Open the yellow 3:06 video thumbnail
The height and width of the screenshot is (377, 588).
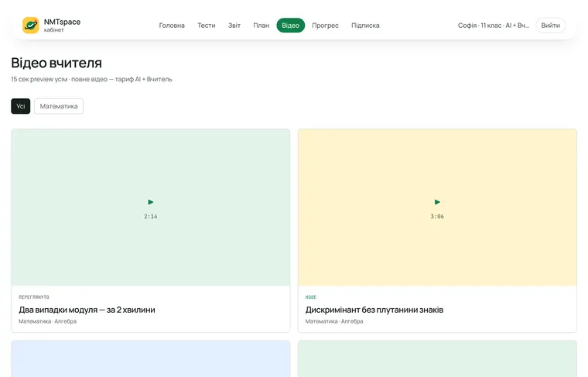(437, 207)
